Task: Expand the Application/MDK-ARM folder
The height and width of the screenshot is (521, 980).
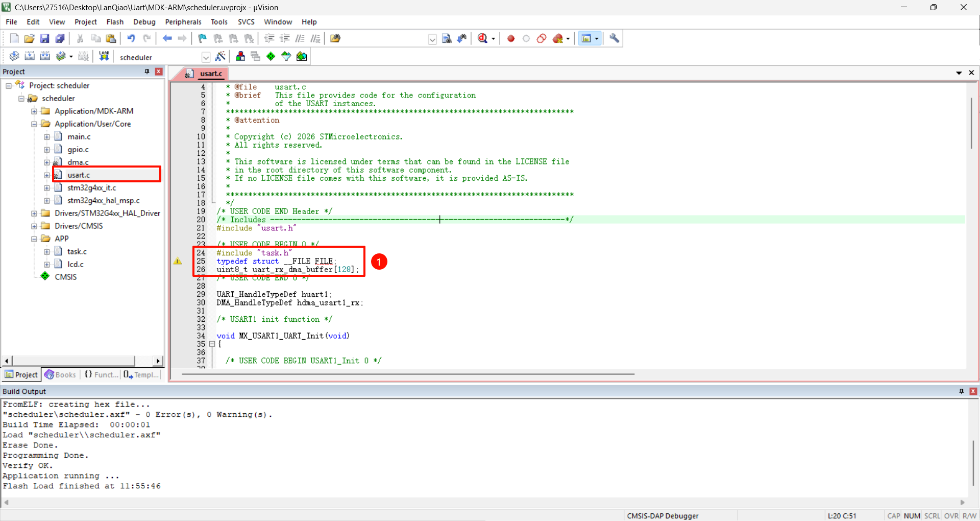Action: [34, 111]
